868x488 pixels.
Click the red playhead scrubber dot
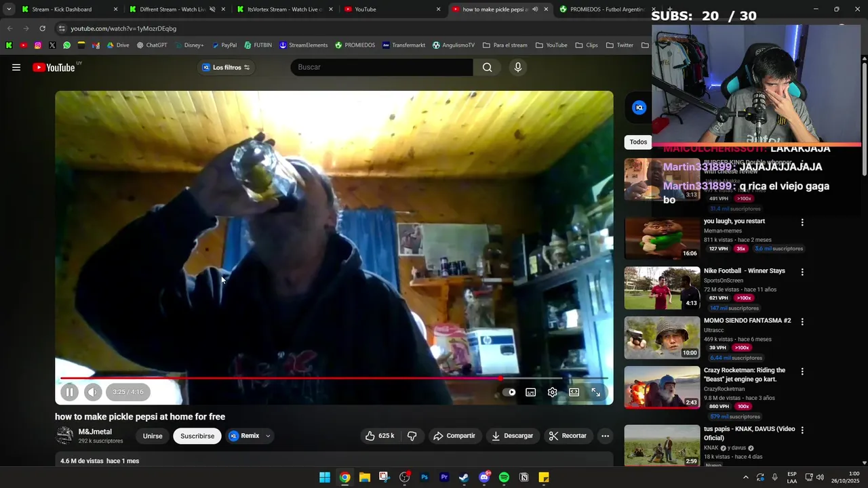click(x=500, y=378)
